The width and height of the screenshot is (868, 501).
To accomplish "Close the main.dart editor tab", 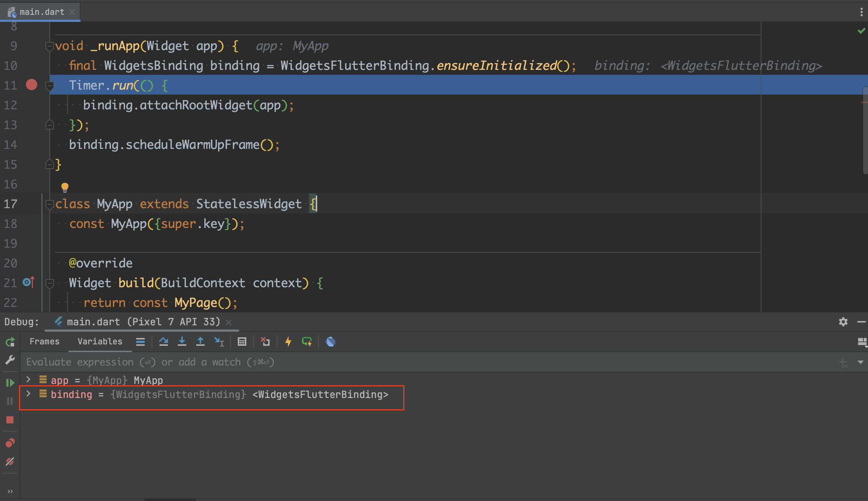I will [72, 12].
